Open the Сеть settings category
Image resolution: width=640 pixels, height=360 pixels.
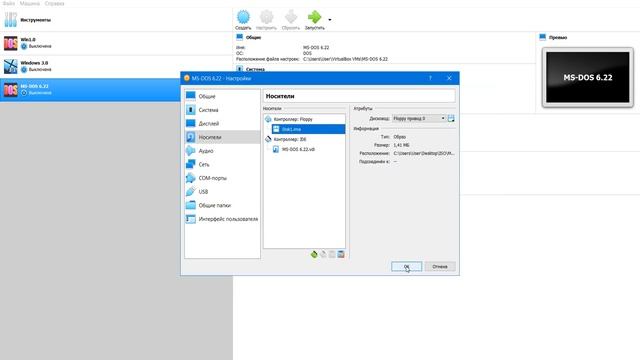pos(222,164)
